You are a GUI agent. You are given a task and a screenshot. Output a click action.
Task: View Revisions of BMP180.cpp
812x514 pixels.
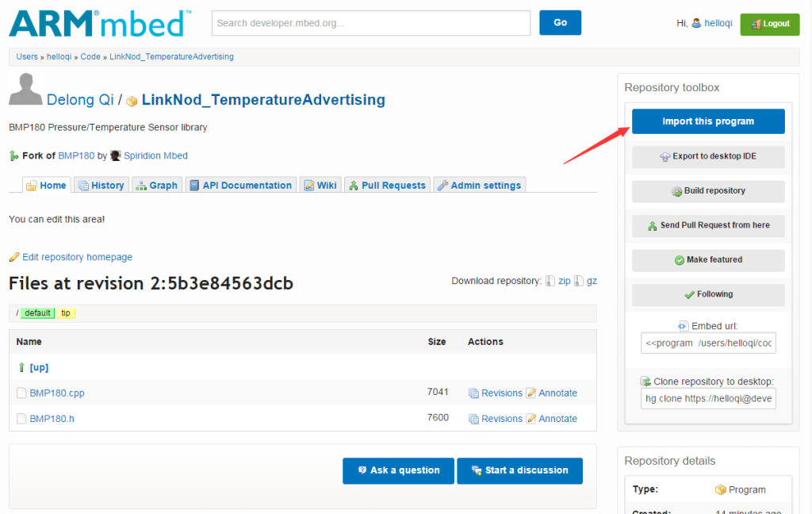point(502,393)
